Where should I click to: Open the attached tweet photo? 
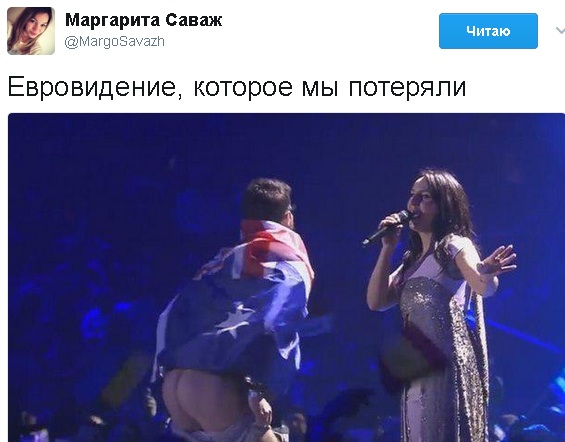tap(286, 277)
